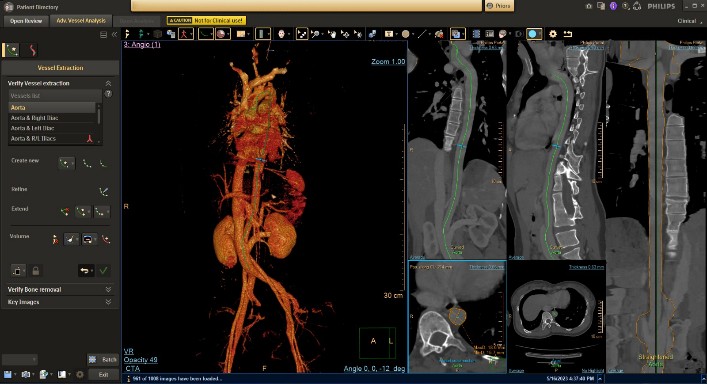Screen dimensions: 707x384
Task: Select the line measurement tool
Action: pos(422,34)
